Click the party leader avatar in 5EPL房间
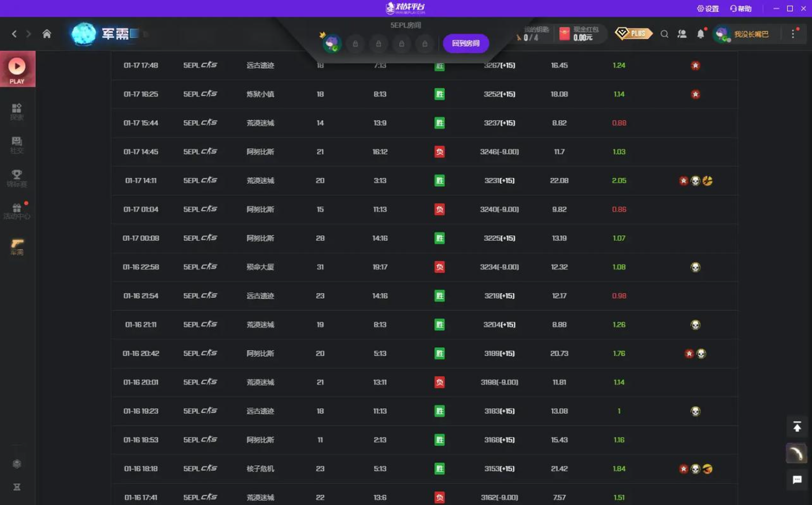 pyautogui.click(x=332, y=43)
